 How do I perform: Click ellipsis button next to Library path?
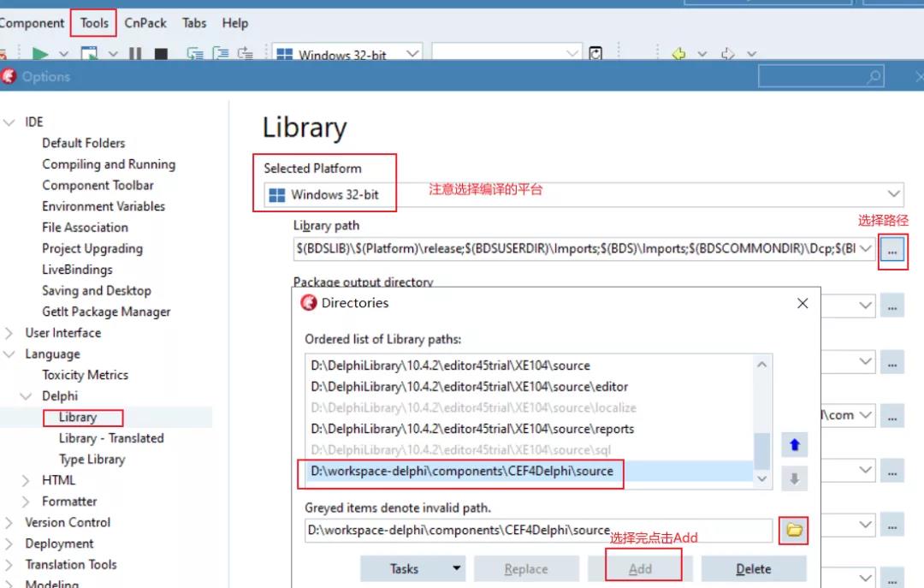[x=892, y=252]
